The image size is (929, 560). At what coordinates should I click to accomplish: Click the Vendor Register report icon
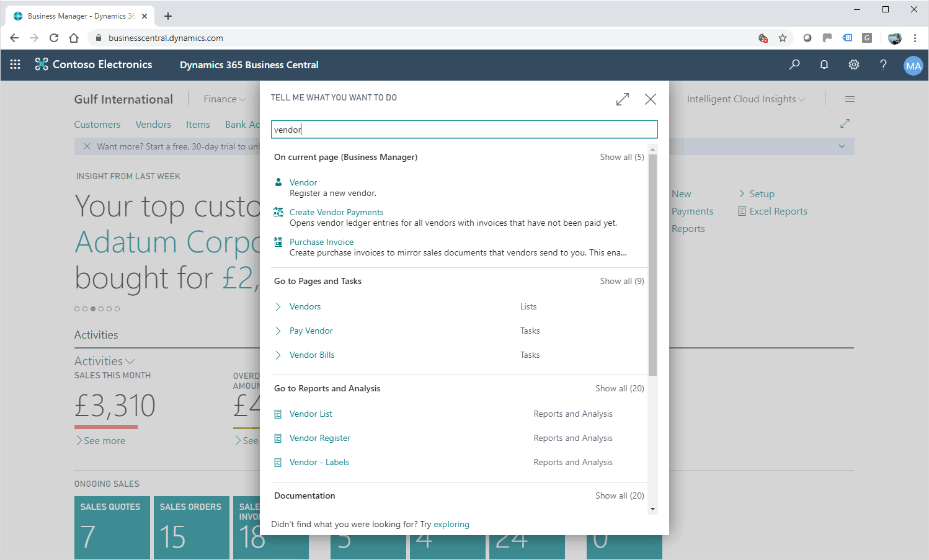(278, 438)
